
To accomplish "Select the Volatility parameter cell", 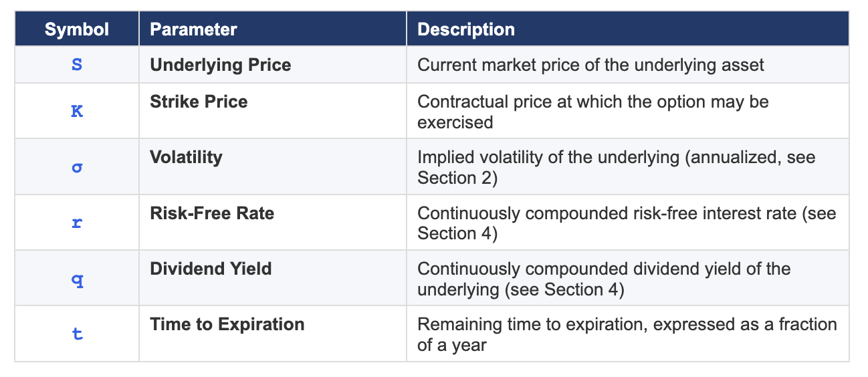I will click(x=273, y=166).
